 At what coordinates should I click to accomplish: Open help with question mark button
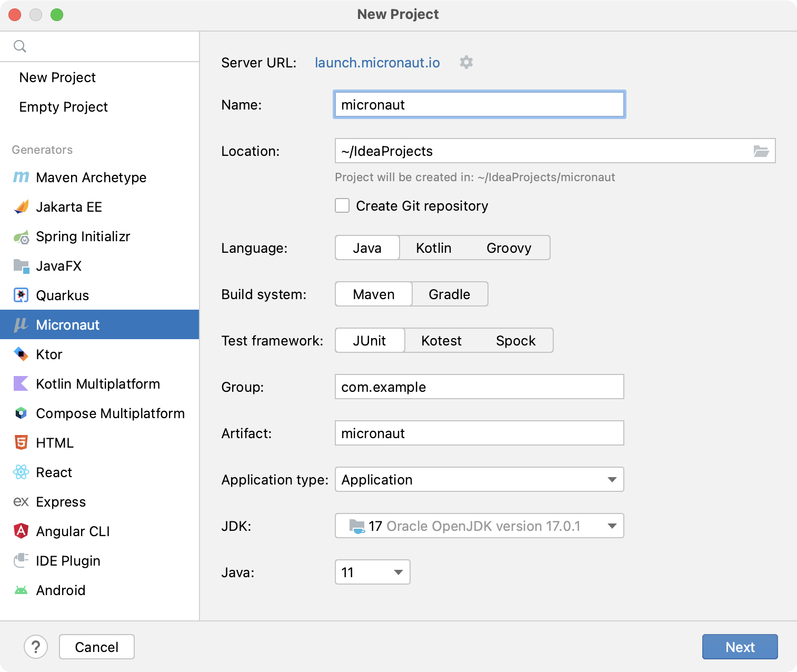[x=36, y=647]
